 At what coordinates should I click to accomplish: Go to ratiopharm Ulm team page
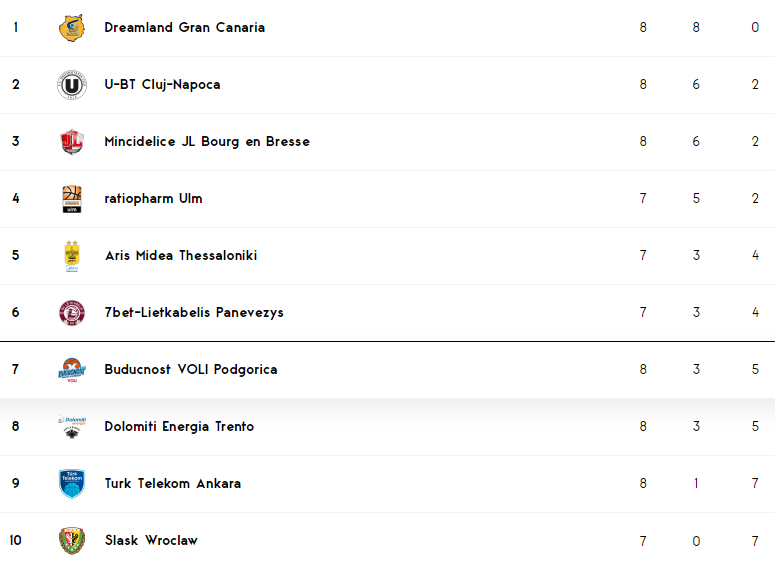click(x=153, y=199)
